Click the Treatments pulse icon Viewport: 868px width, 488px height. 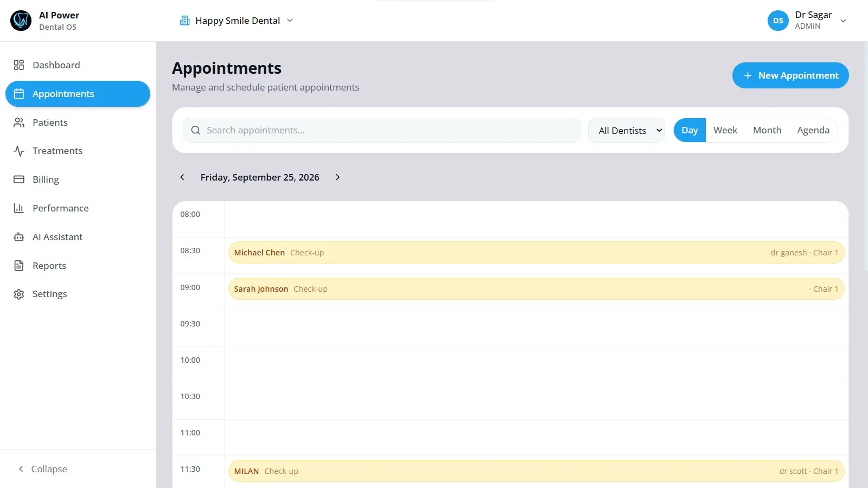click(19, 151)
